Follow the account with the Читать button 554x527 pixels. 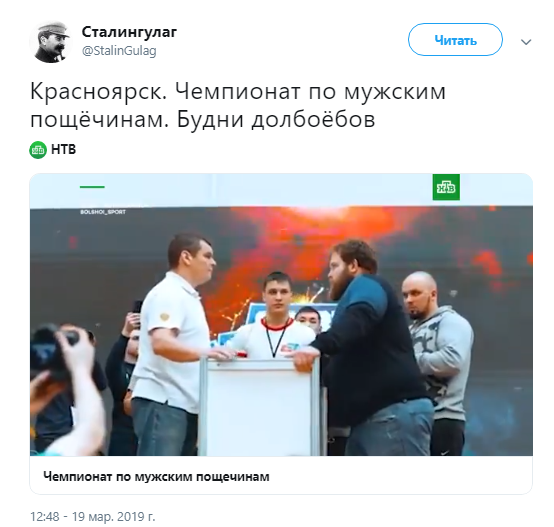point(455,40)
